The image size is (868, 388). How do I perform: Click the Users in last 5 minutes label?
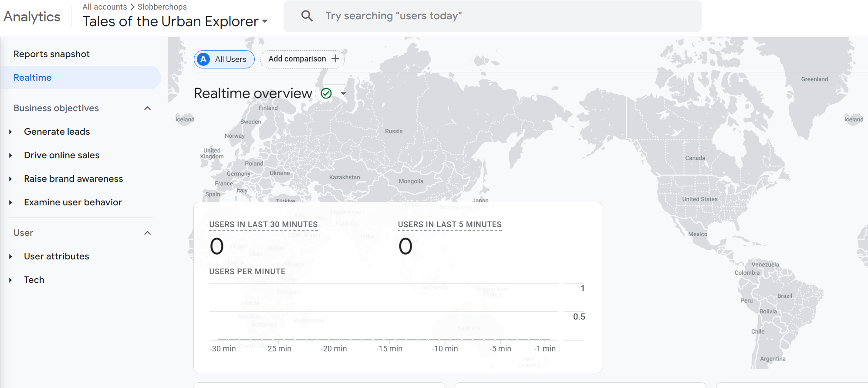pos(450,225)
